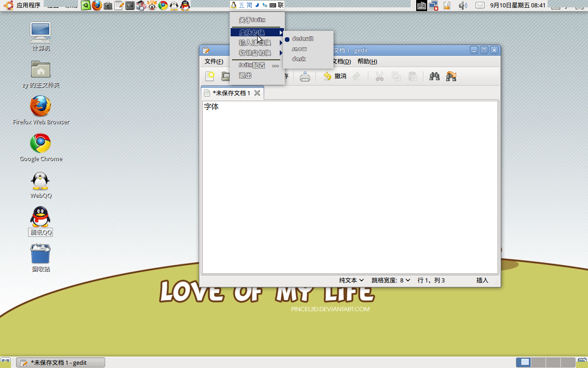Toggle punctuation mode icon on fcitx bar

pos(265,5)
